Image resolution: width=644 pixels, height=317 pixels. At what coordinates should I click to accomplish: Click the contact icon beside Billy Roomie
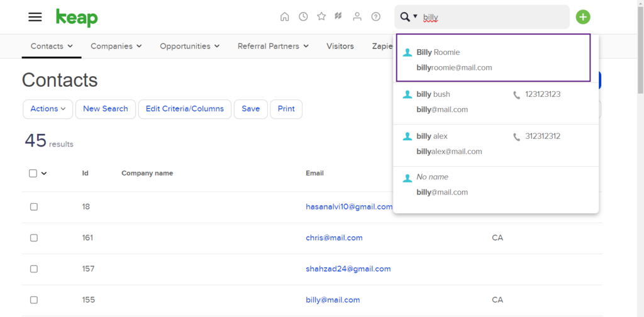[407, 53]
